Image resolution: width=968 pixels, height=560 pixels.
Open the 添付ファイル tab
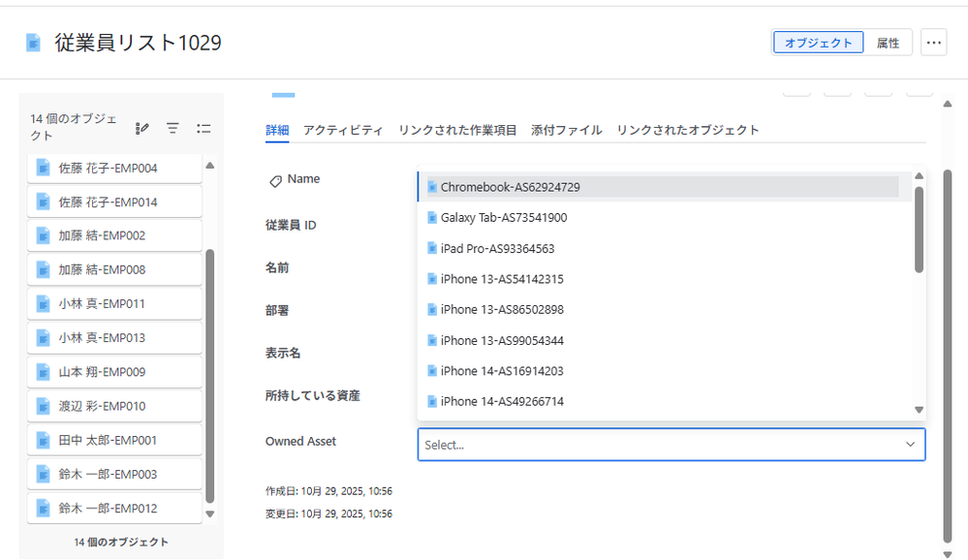coord(566,129)
